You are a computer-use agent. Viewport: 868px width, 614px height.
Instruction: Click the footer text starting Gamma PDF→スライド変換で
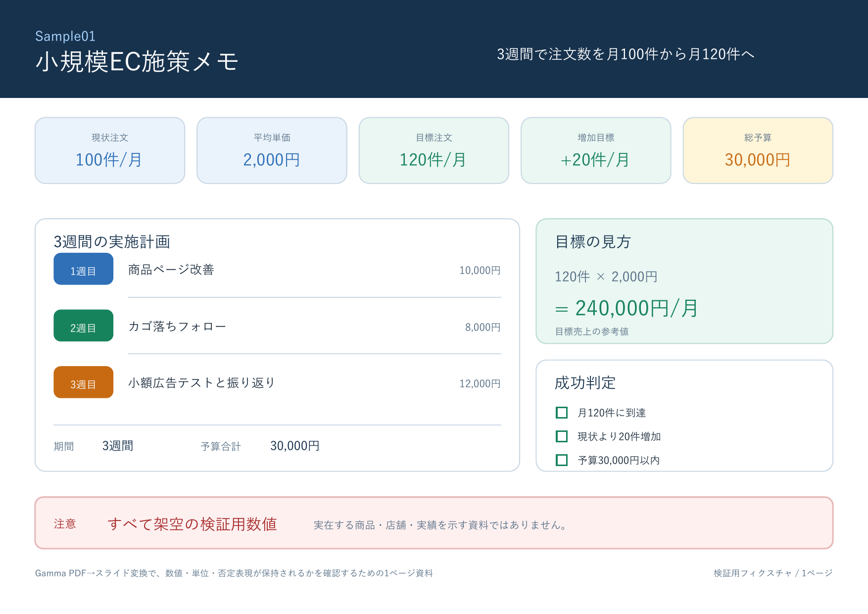[234, 573]
